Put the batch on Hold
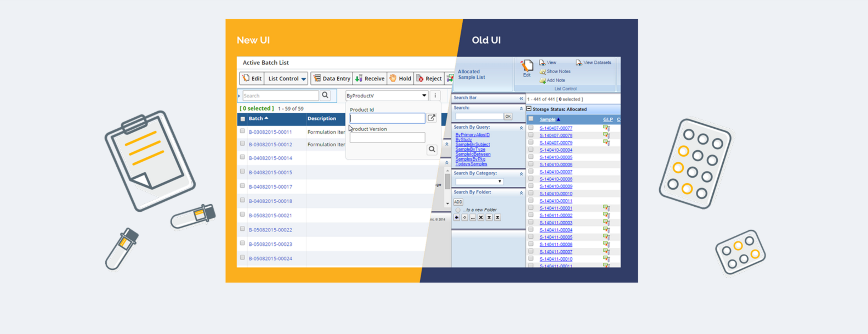Image resolution: width=868 pixels, height=334 pixels. 400,79
